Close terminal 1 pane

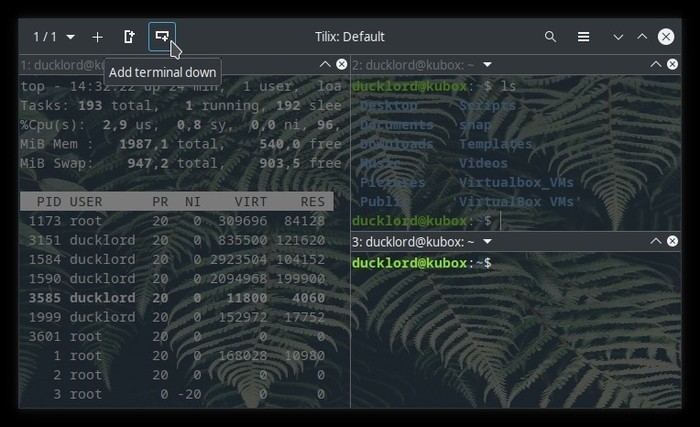coord(342,64)
